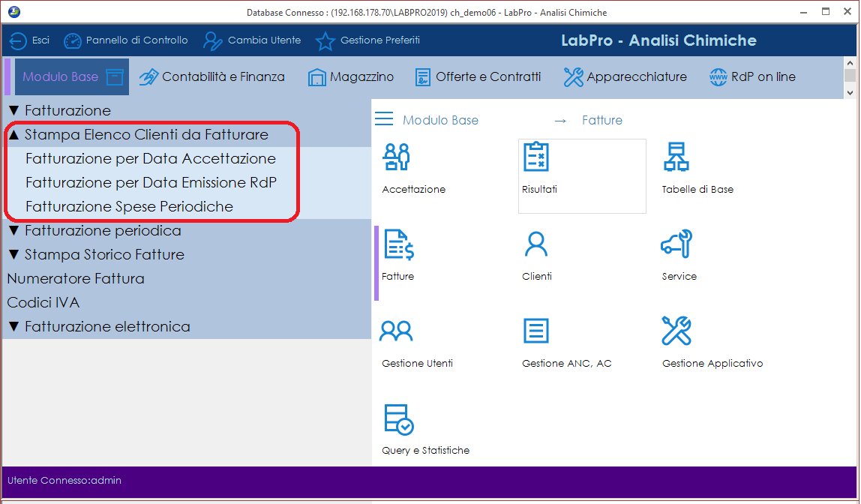
Task: Open the Gestione Utenti icon
Action: tap(396, 331)
